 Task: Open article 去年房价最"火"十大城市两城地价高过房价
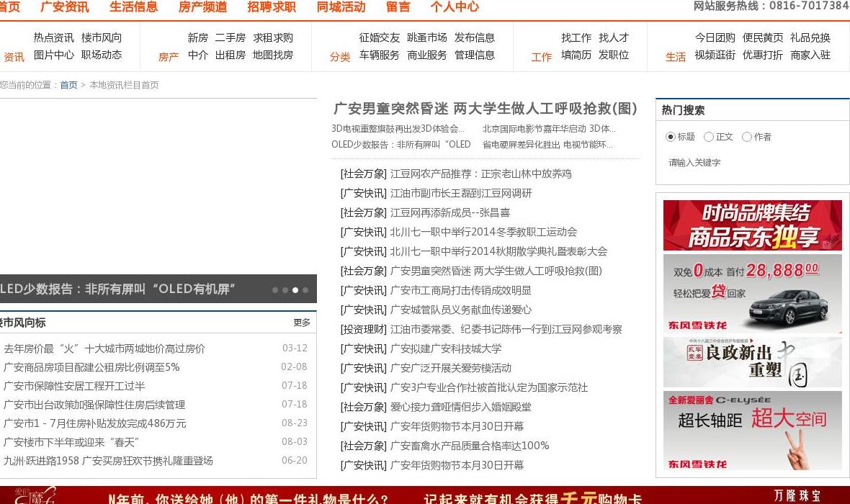tap(104, 348)
